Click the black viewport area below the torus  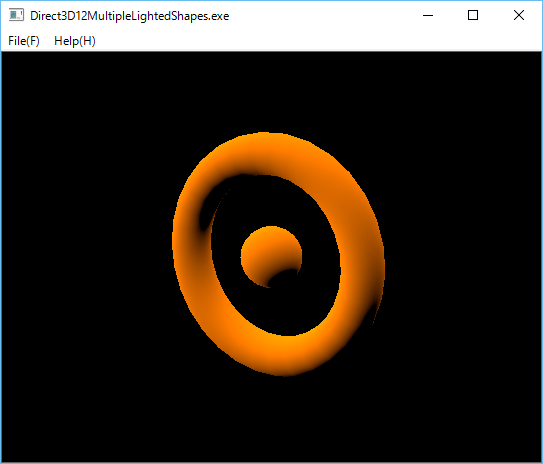(x=277, y=419)
